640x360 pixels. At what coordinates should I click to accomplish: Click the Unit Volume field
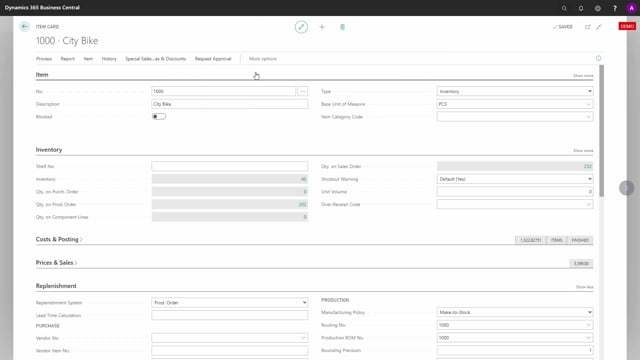(x=515, y=192)
